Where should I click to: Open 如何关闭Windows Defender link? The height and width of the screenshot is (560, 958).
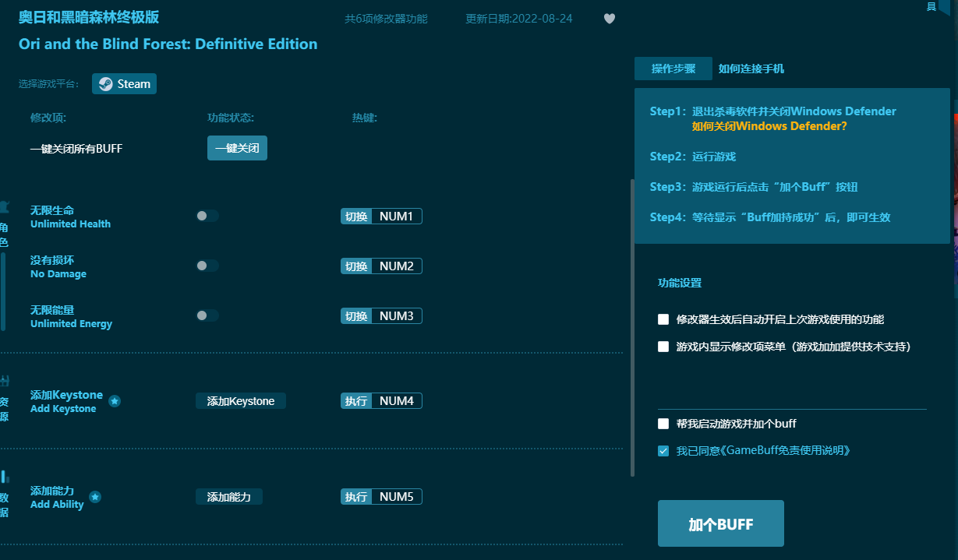click(x=769, y=126)
